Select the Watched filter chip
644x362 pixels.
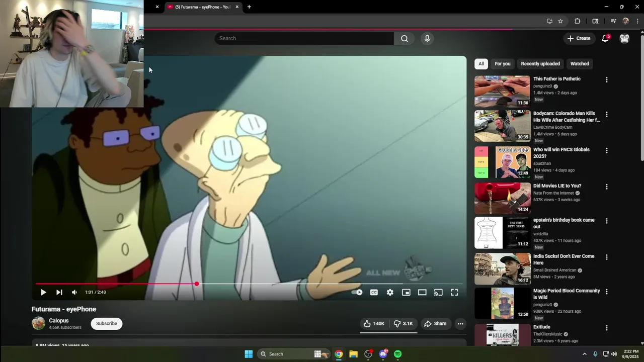tap(580, 64)
